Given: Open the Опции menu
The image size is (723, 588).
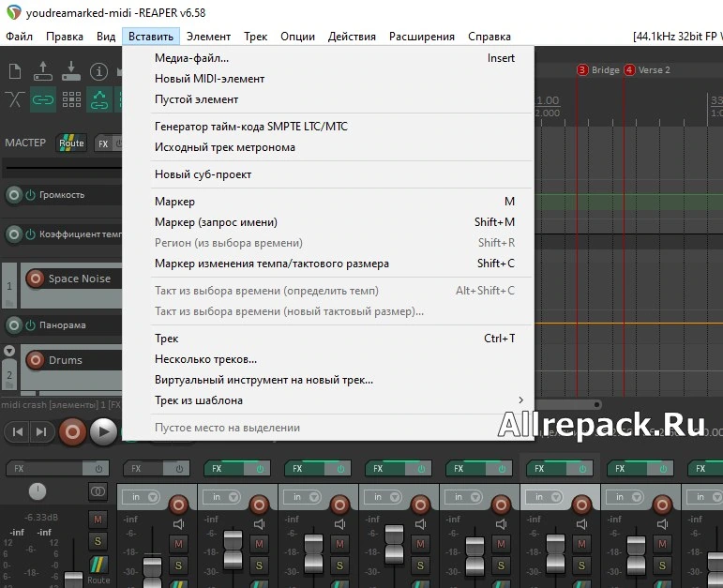Looking at the screenshot, I should click(297, 37).
